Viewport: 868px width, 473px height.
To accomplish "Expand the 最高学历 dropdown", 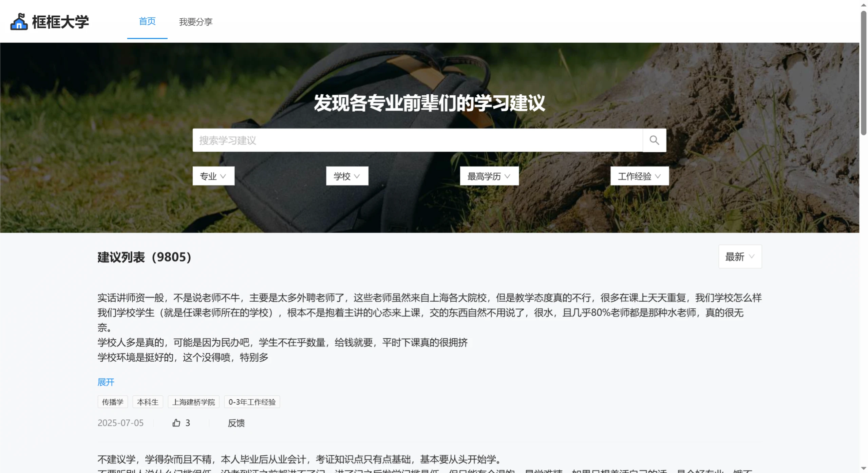I will 489,176.
